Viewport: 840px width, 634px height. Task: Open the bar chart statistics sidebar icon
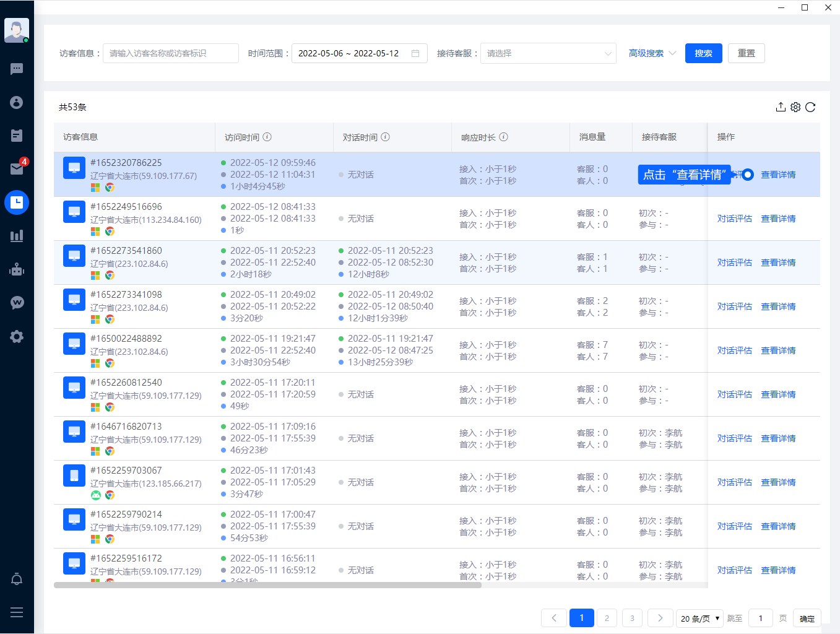coord(17,236)
